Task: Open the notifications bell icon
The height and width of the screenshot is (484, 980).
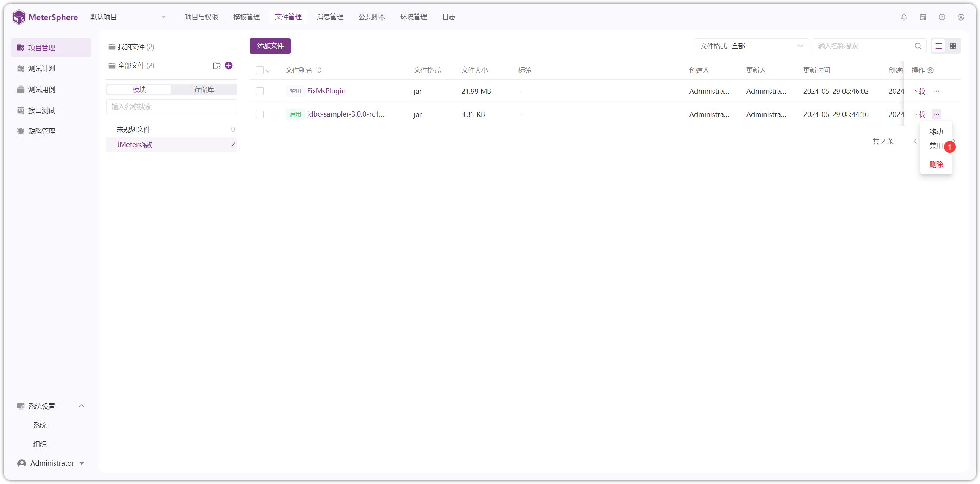Action: click(904, 17)
